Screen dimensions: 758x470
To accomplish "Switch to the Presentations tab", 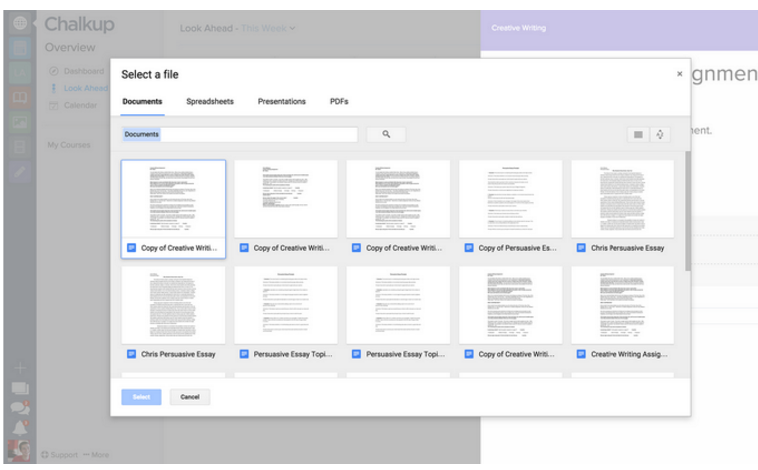I will tap(281, 102).
